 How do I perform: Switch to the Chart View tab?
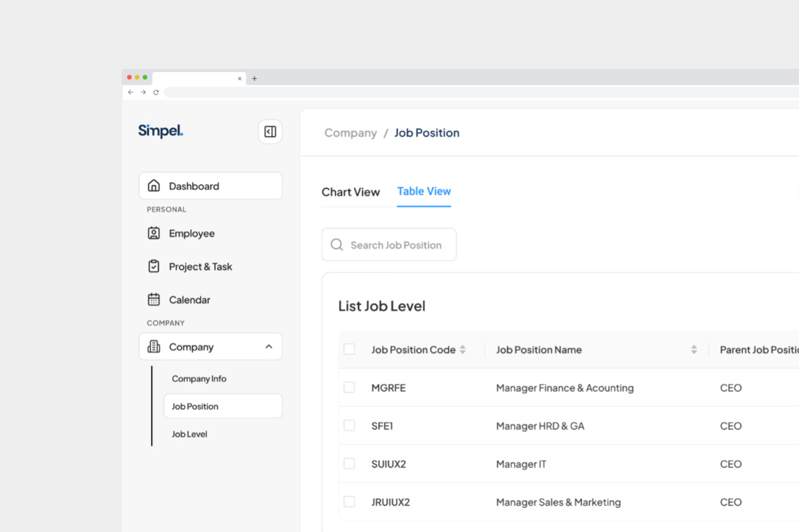(x=351, y=192)
